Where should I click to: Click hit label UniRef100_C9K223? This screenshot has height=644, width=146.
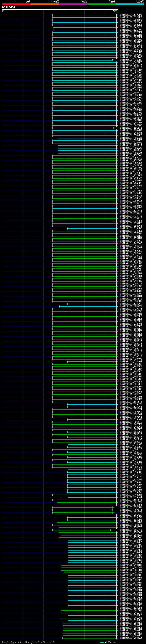click(x=131, y=464)
